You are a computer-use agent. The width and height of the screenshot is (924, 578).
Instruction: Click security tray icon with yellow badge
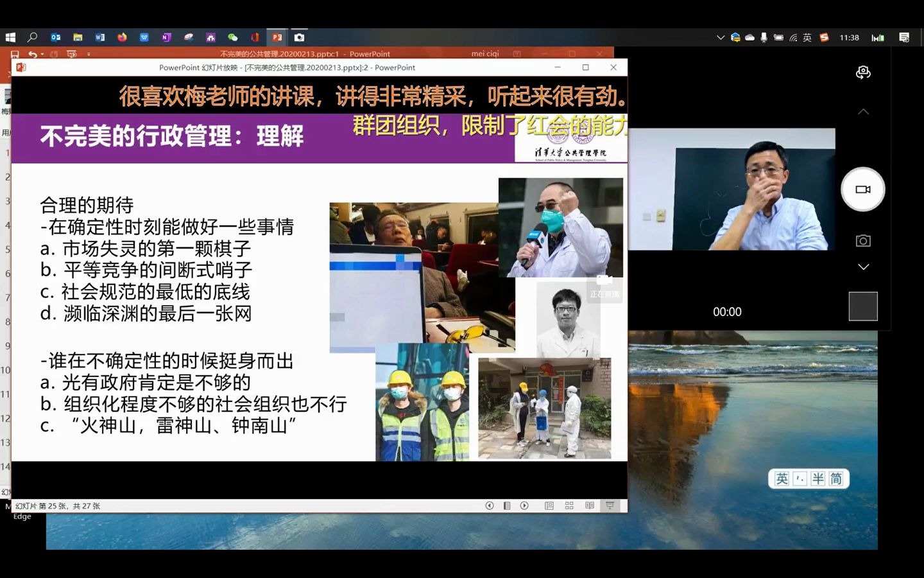coord(735,37)
